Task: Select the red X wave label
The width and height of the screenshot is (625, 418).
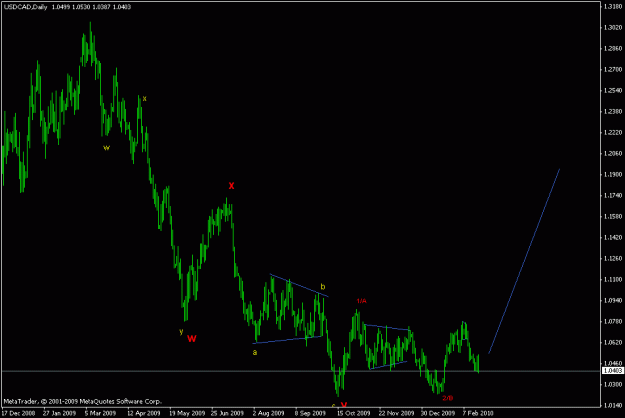Action: point(231,186)
